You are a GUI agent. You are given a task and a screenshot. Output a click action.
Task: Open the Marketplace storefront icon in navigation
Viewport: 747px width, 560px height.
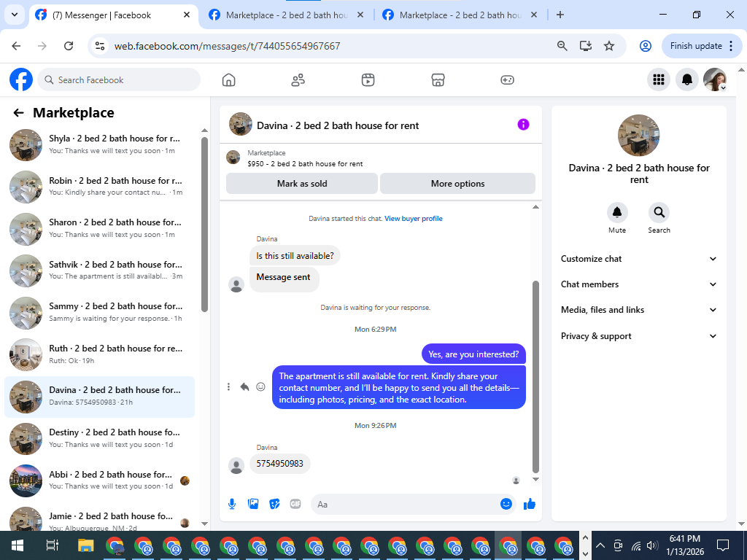[x=438, y=80]
